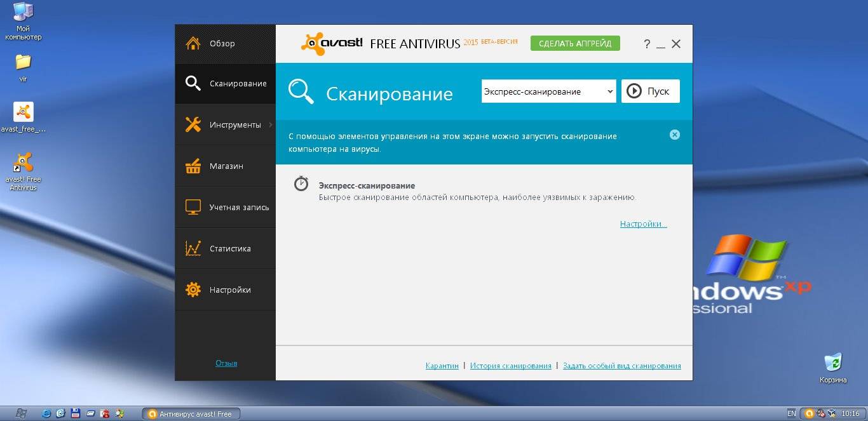The width and height of the screenshot is (868, 421).
Task: Open the Магазин section
Action: (226, 166)
